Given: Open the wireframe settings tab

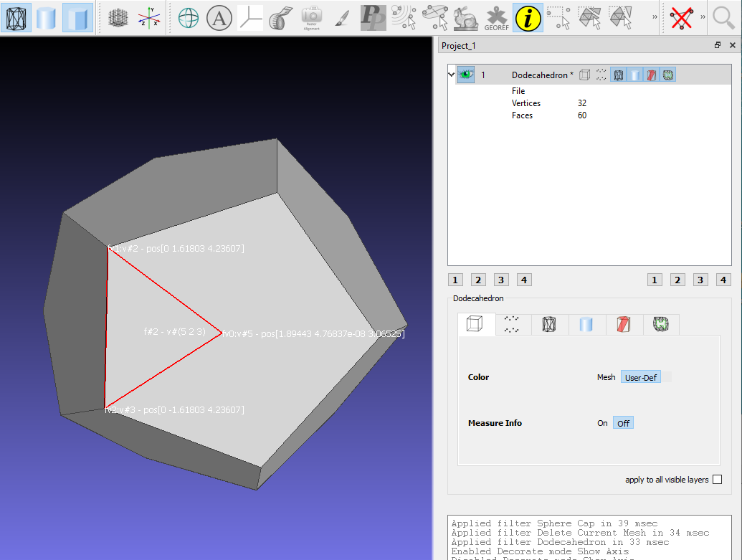Looking at the screenshot, I should [549, 324].
